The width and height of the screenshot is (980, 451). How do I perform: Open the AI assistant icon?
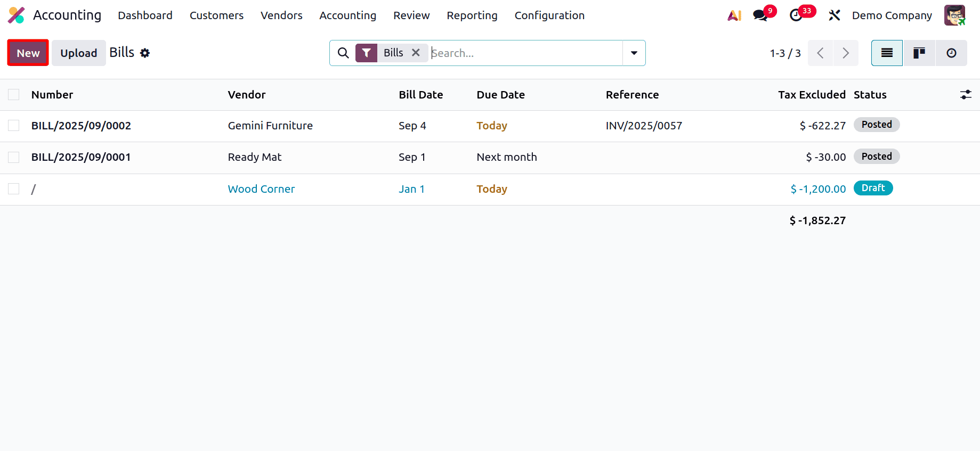pyautogui.click(x=734, y=15)
